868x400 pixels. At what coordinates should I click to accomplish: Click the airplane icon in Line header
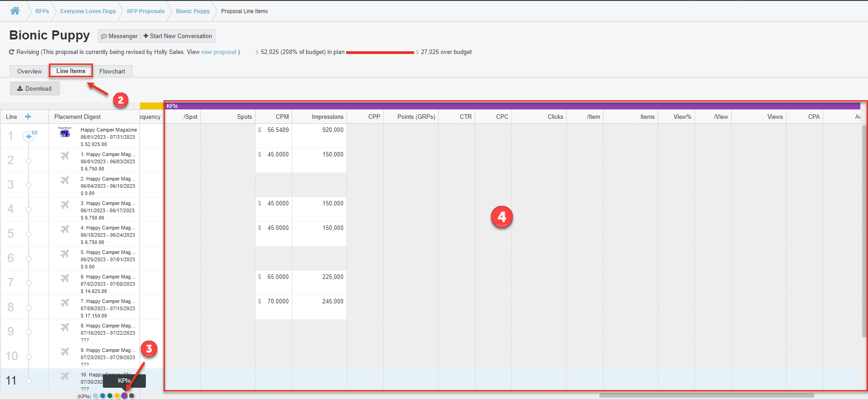pyautogui.click(x=28, y=117)
